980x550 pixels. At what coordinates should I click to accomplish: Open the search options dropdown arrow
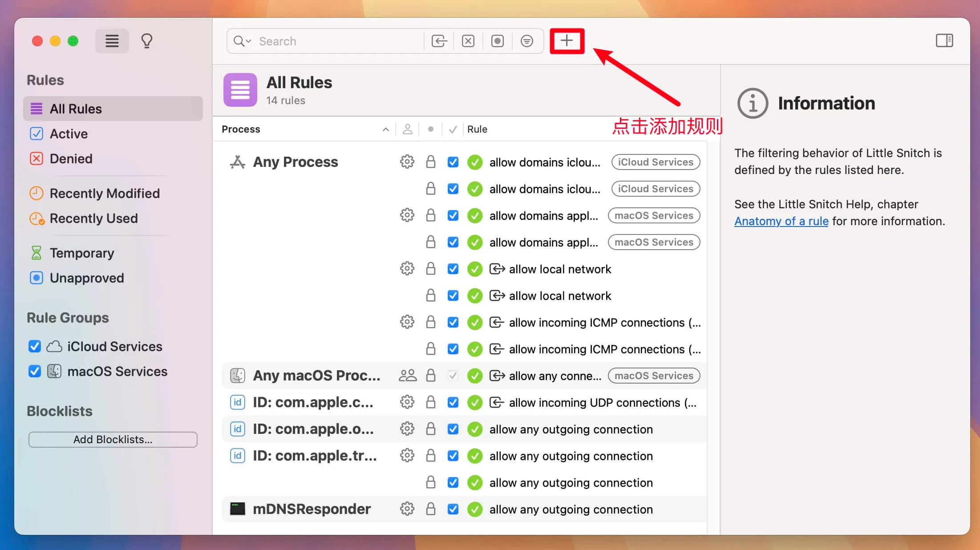[249, 41]
